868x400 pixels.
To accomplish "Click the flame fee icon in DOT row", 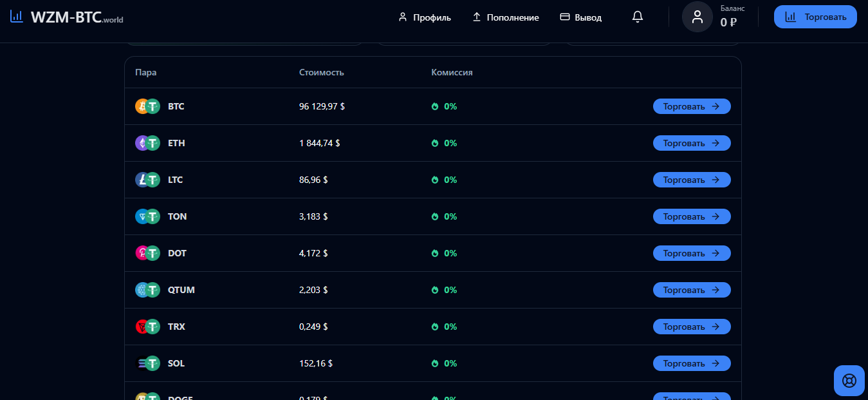I will 435,253.
